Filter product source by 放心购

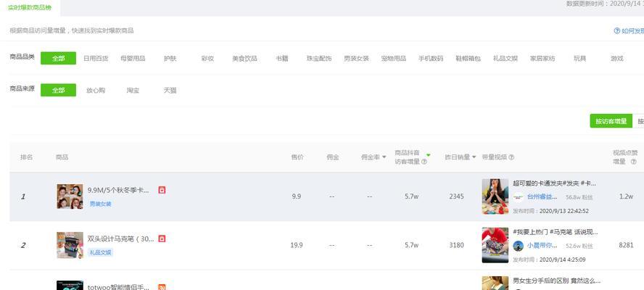click(x=96, y=91)
